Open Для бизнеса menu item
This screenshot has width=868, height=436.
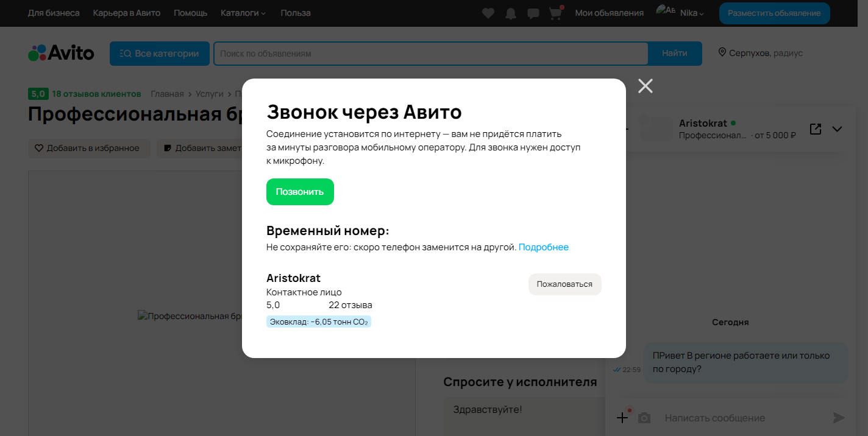point(54,13)
